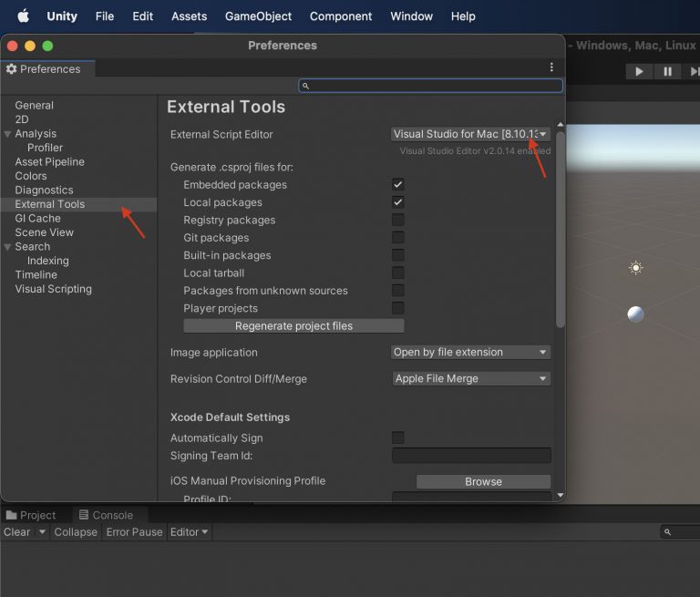
Task: Select the Diagnostics preferences category
Action: pyautogui.click(x=44, y=190)
